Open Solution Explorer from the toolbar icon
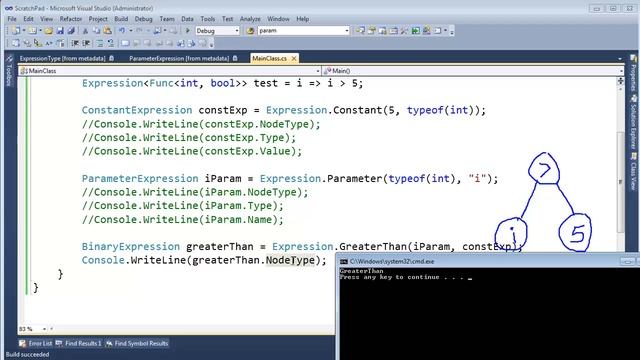This screenshot has width=640, height=360. coord(360,31)
